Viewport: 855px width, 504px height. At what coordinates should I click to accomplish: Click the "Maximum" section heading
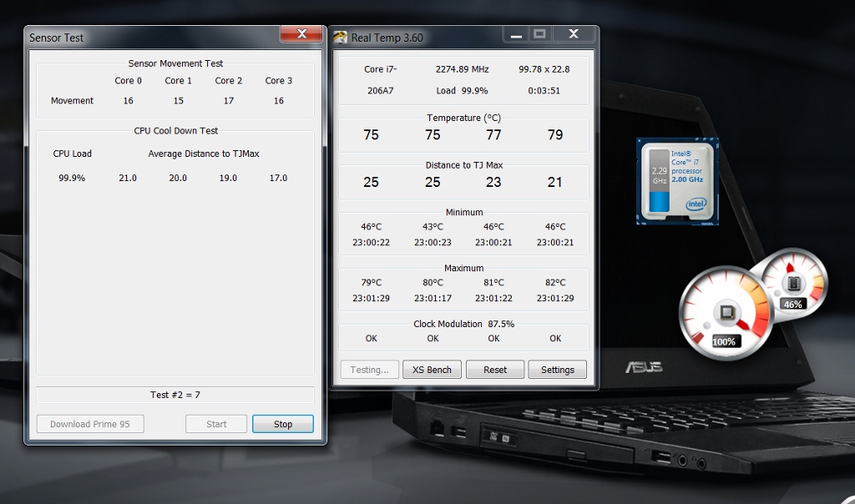[x=464, y=268]
